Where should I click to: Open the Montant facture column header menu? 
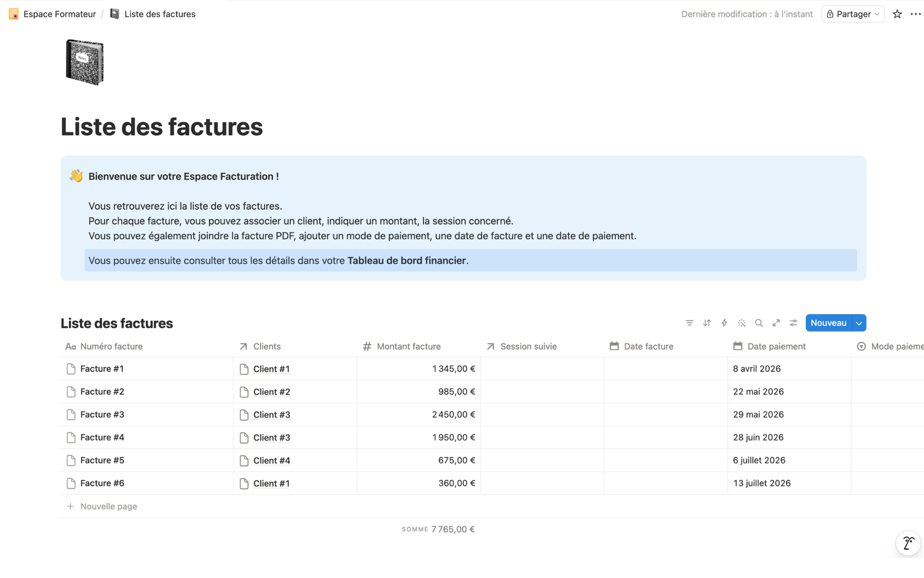pyautogui.click(x=408, y=347)
